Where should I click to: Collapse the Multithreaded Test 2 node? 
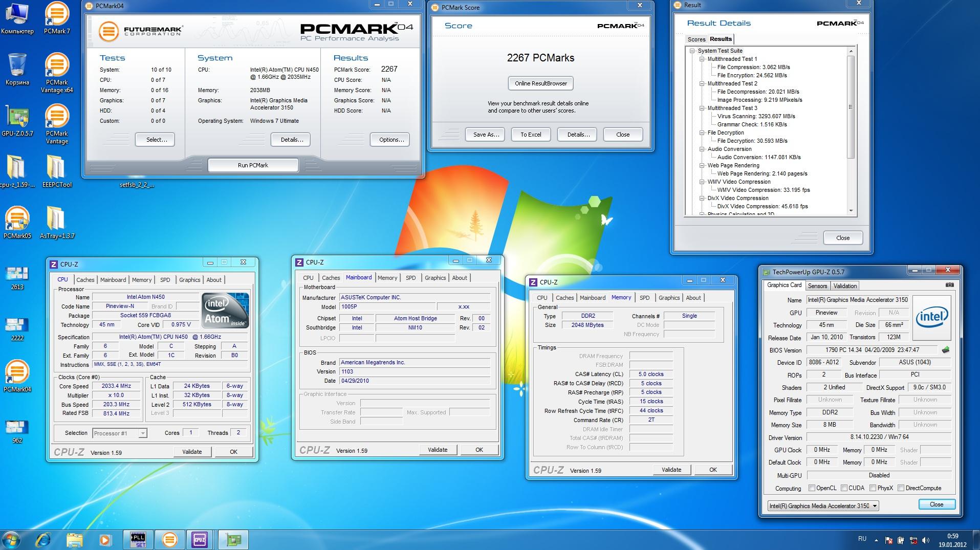point(702,83)
